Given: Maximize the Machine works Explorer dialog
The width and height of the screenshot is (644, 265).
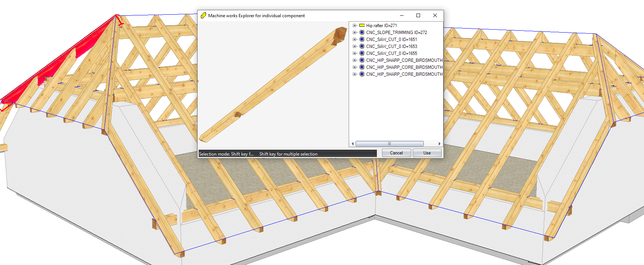Looking at the screenshot, I should pos(418,15).
